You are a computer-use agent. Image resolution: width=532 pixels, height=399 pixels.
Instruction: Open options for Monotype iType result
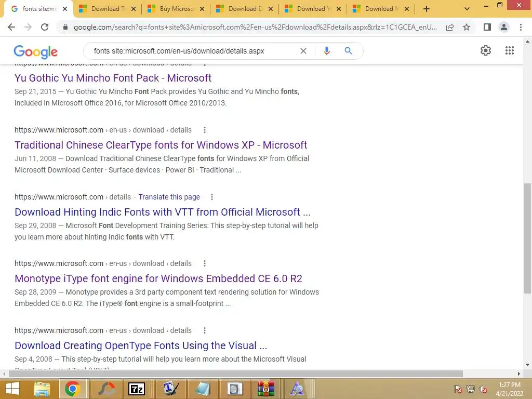pos(204,263)
